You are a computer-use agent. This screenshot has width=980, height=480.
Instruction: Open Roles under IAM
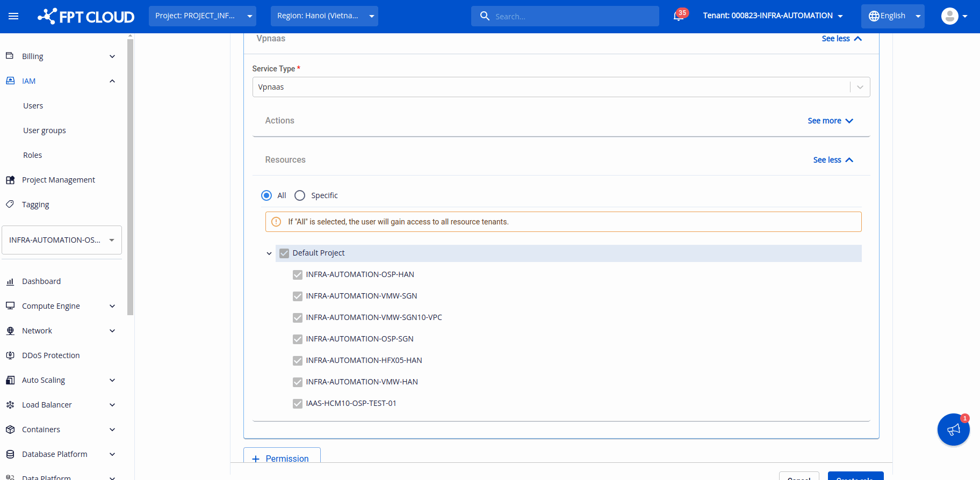(32, 155)
